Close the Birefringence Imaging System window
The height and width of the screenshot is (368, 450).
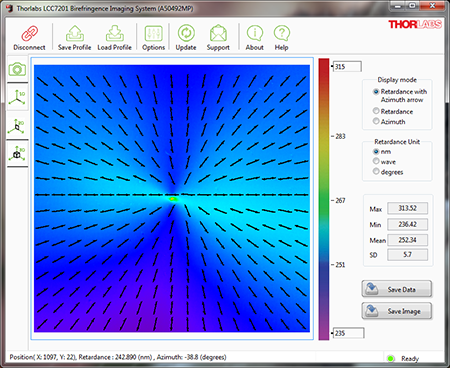432,6
